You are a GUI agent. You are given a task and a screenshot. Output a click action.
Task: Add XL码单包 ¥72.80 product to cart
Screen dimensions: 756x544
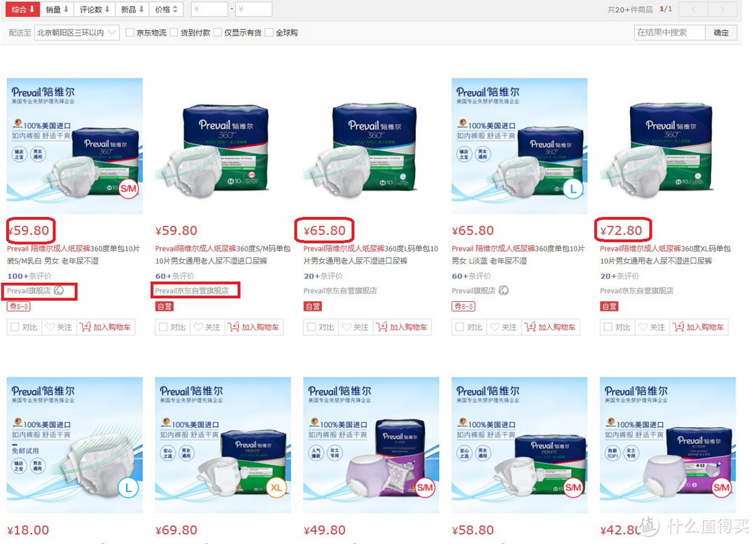699,327
